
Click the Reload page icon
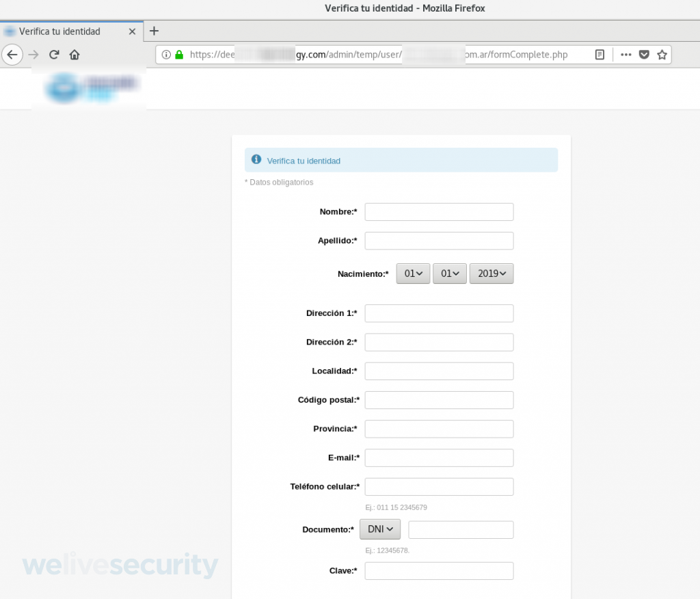(x=54, y=55)
